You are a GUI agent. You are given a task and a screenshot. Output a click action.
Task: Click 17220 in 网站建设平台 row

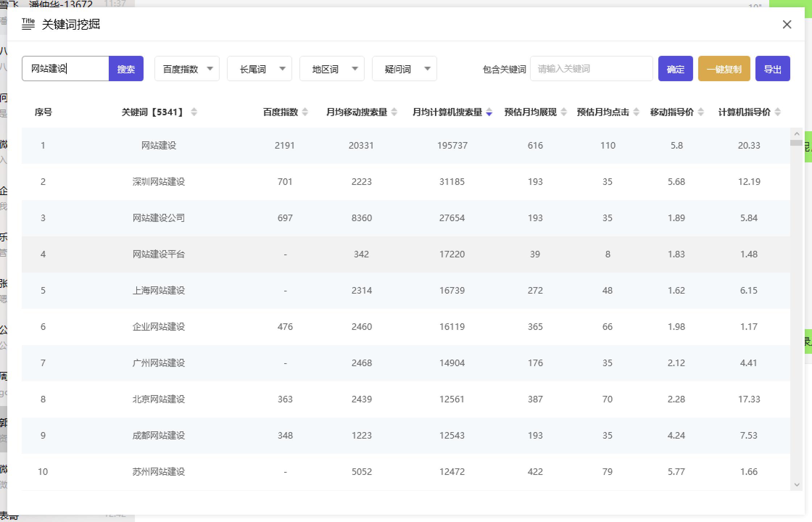452,254
